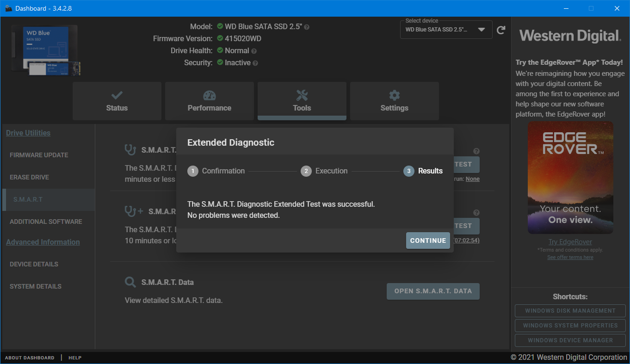Click the gear icon on the Settings tab
This screenshot has height=364, width=630.
pos(394,96)
